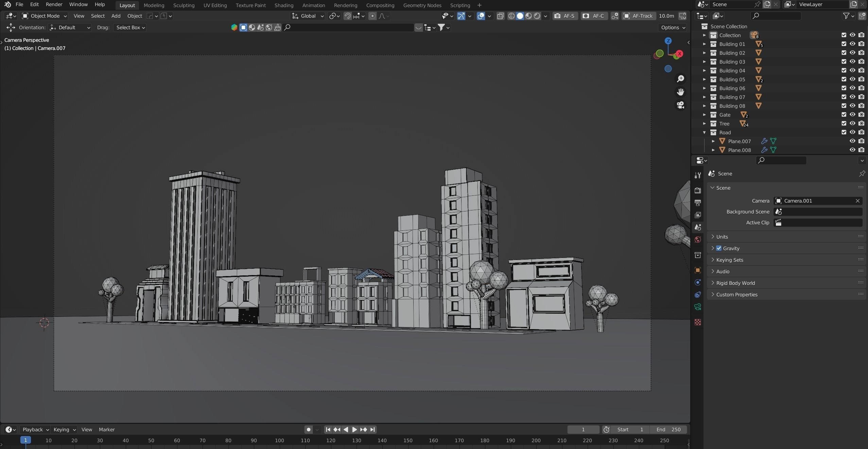The image size is (868, 449).
Task: Open the Camera data properties tab
Action: coord(698,307)
